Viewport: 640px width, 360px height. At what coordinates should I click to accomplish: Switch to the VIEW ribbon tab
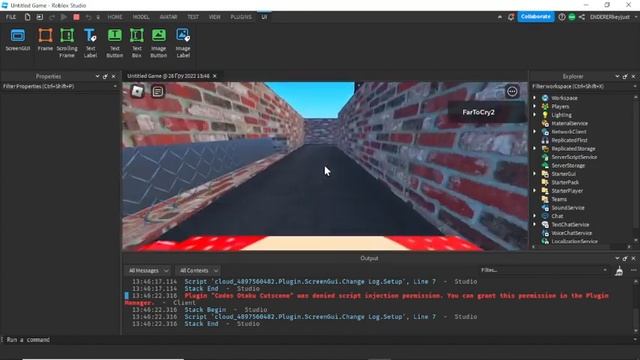[214, 17]
